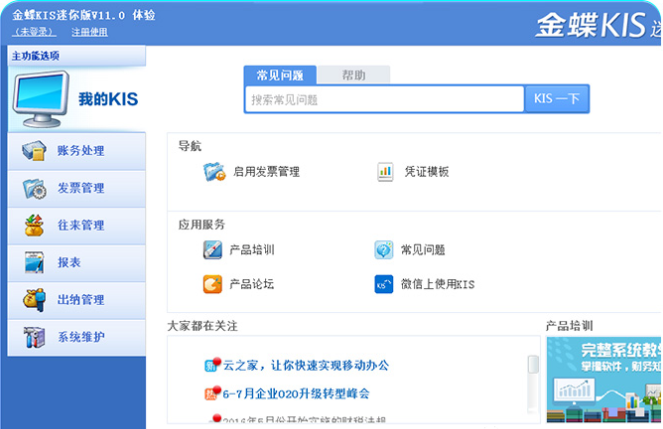663x429 pixels.
Task: Select 报表 label in sidebar
Action: coord(69,262)
